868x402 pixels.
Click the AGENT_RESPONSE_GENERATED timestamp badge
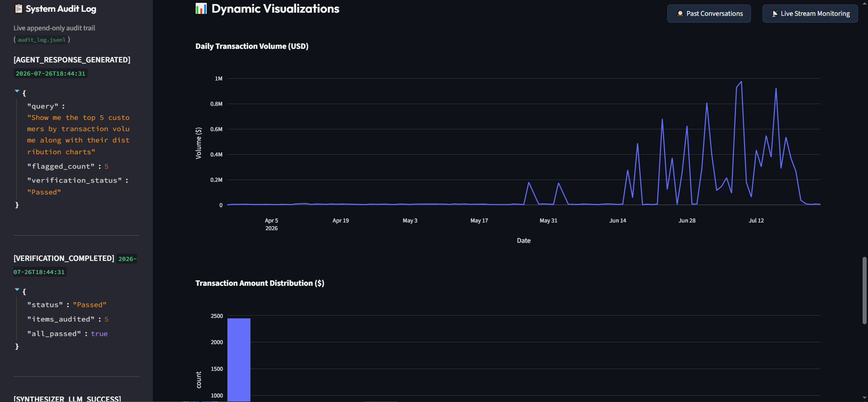click(51, 74)
